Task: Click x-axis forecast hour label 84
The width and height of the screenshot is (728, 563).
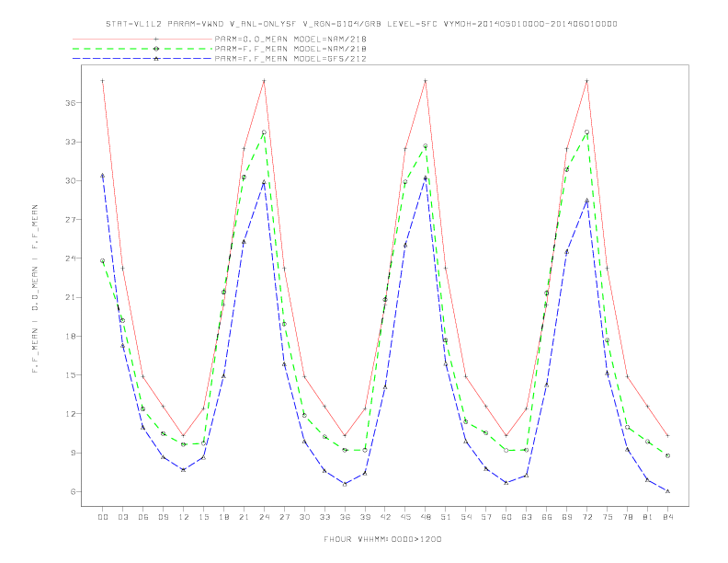Action: [x=667, y=517]
